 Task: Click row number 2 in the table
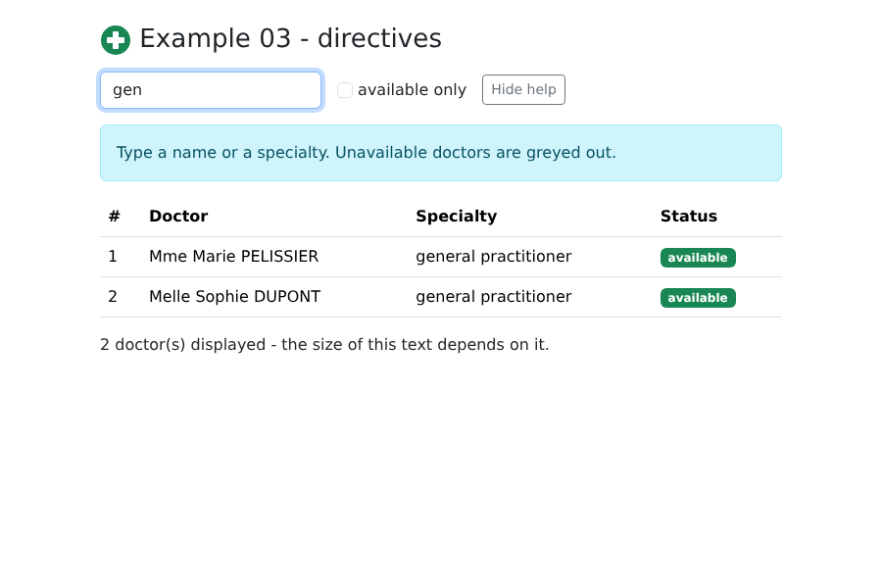pos(113,297)
